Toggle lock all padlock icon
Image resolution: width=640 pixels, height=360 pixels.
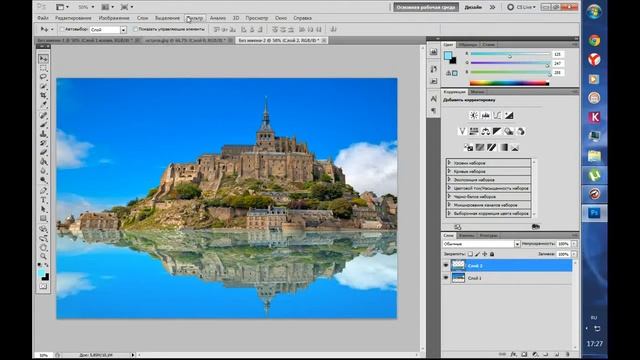492,254
